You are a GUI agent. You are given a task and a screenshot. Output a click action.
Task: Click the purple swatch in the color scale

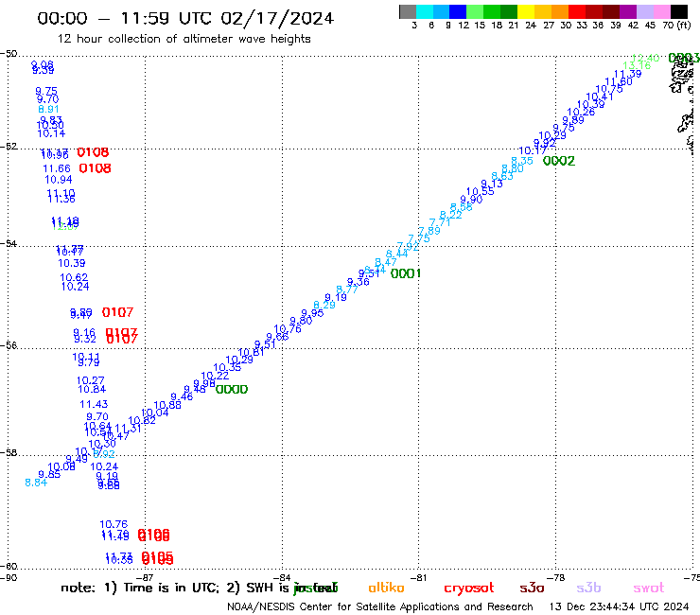(628, 11)
